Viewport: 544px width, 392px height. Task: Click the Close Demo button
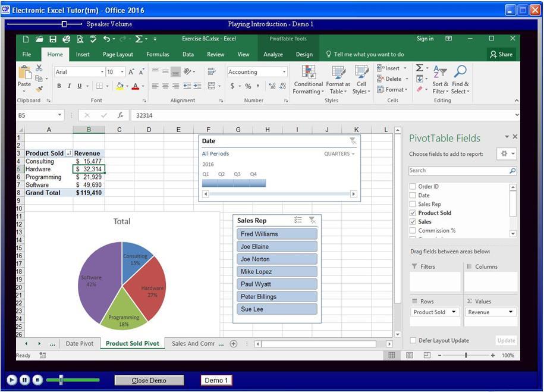[x=149, y=380]
